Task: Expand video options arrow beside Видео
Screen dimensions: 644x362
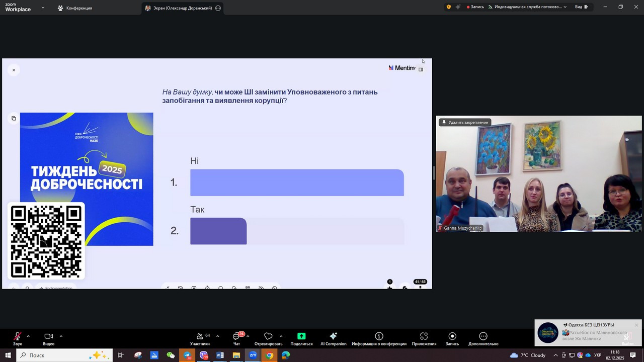Action: pos(61,336)
